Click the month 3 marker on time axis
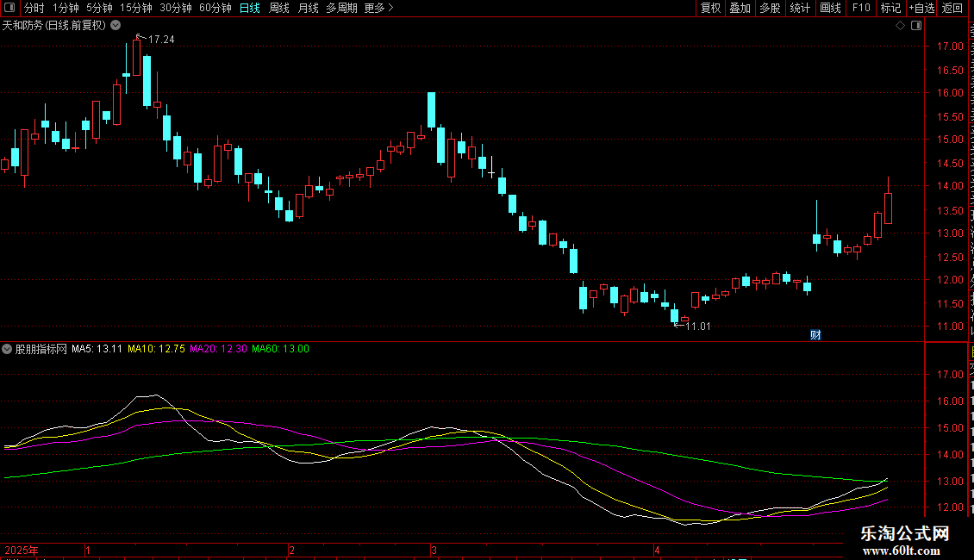 coord(434,551)
